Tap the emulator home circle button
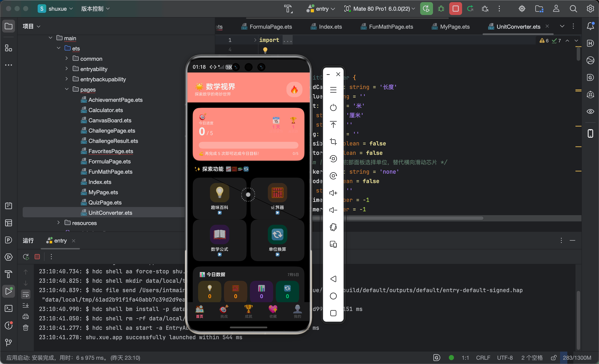Viewport: 599px width, 364px height. click(333, 296)
